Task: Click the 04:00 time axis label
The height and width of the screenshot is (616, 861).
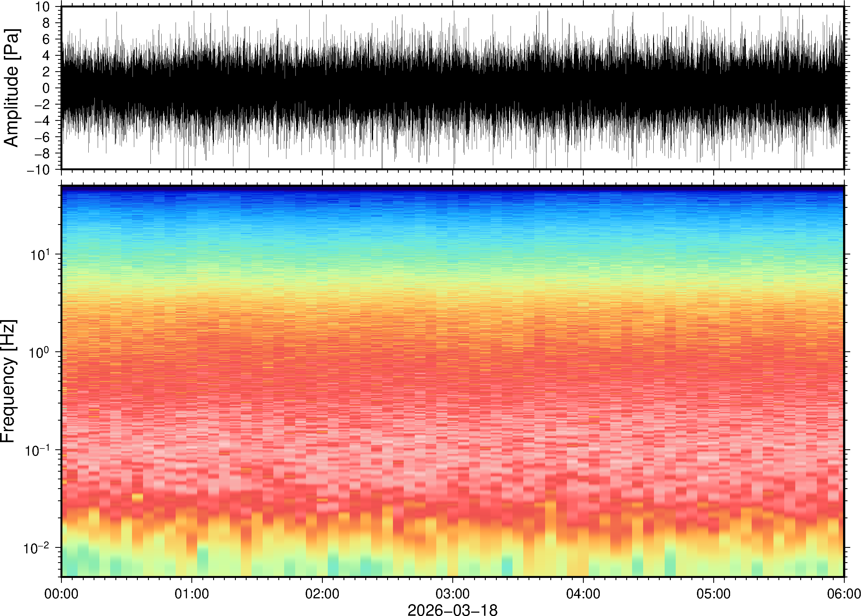Action: 583,594
